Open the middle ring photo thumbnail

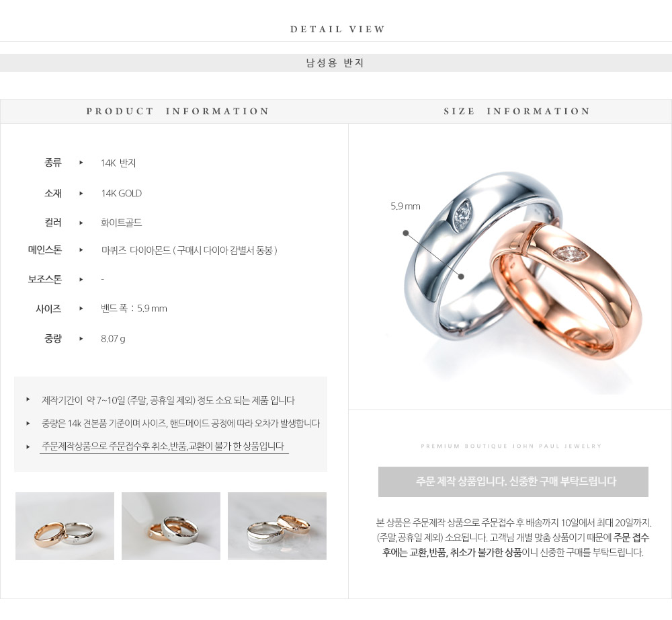coord(171,526)
